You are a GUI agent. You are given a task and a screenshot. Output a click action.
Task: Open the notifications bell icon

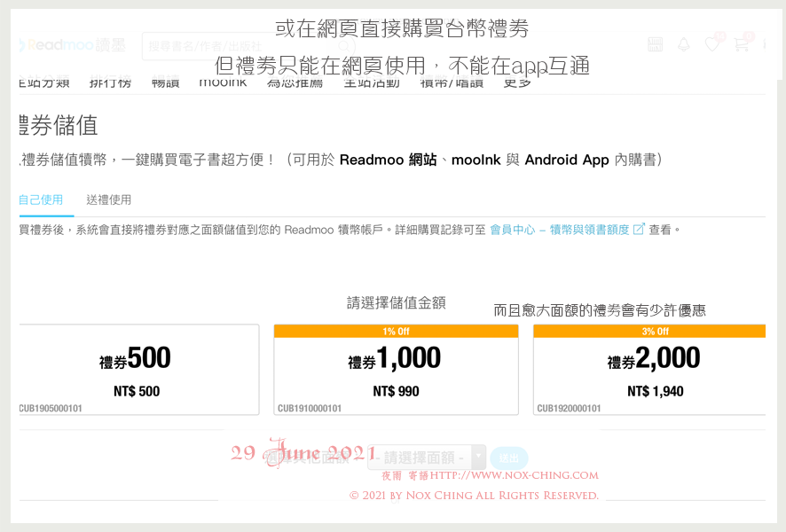pyautogui.click(x=683, y=44)
